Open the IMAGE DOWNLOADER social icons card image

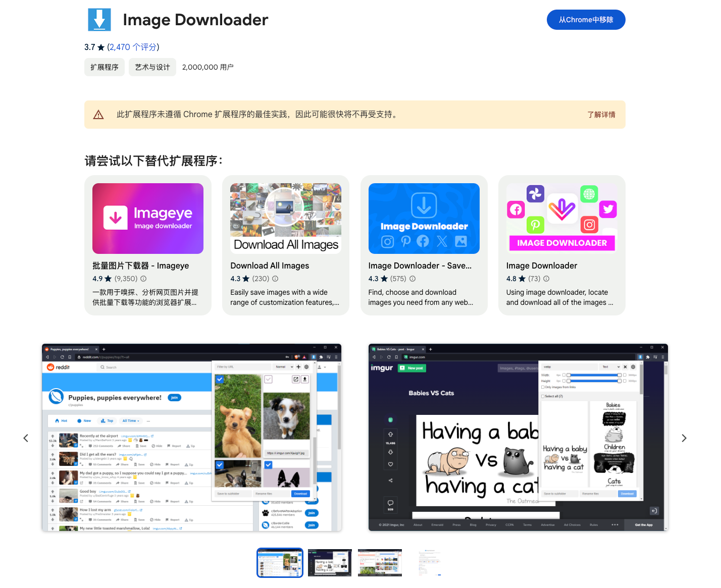[x=561, y=219]
